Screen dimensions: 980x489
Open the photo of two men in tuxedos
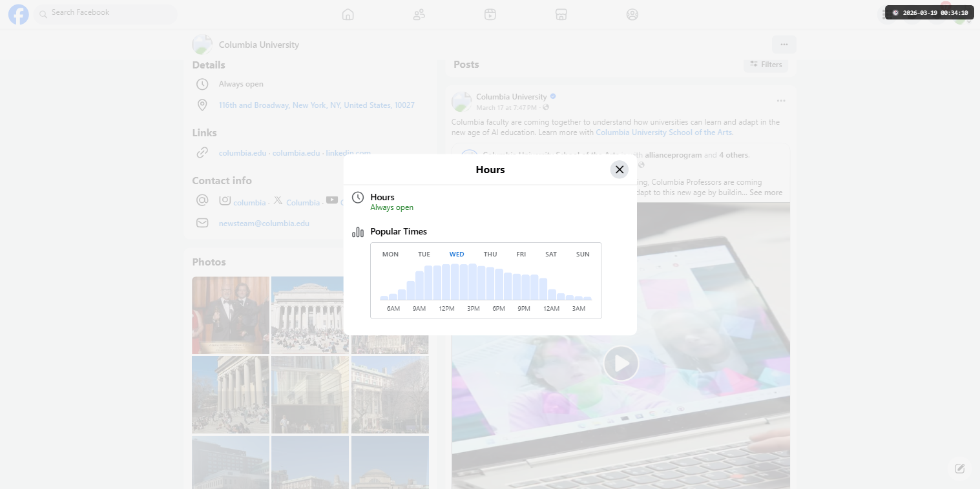[x=231, y=315]
